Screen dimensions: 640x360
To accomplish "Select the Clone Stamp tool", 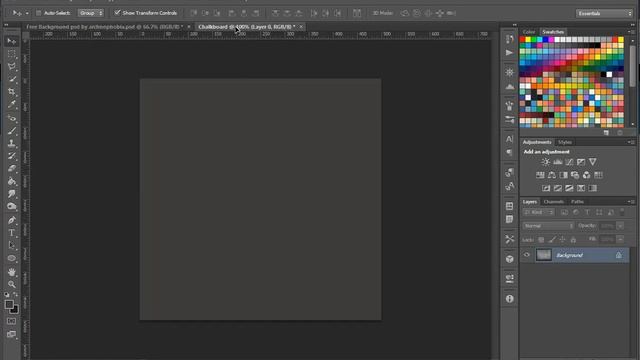I will click(11, 143).
